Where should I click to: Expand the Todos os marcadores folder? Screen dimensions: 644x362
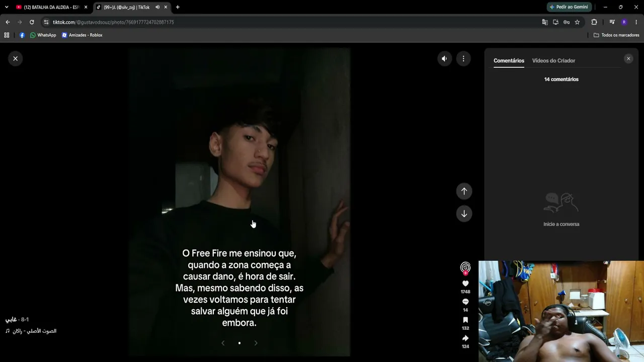click(616, 35)
